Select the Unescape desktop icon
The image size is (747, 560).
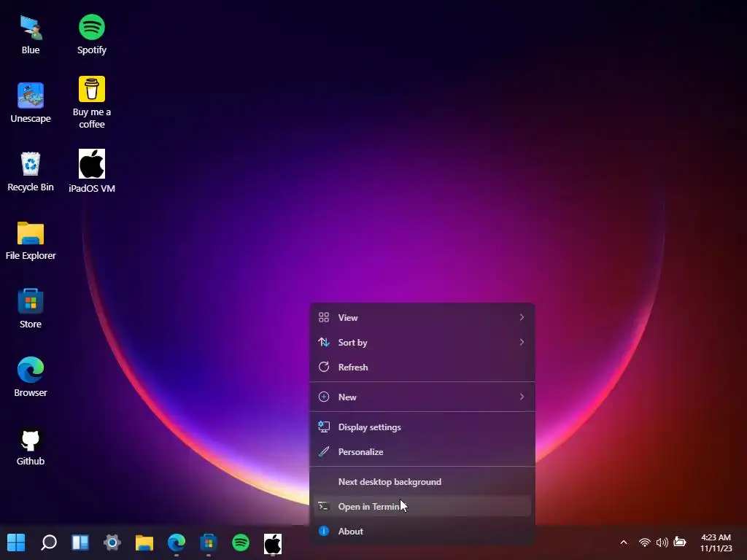[x=31, y=103]
